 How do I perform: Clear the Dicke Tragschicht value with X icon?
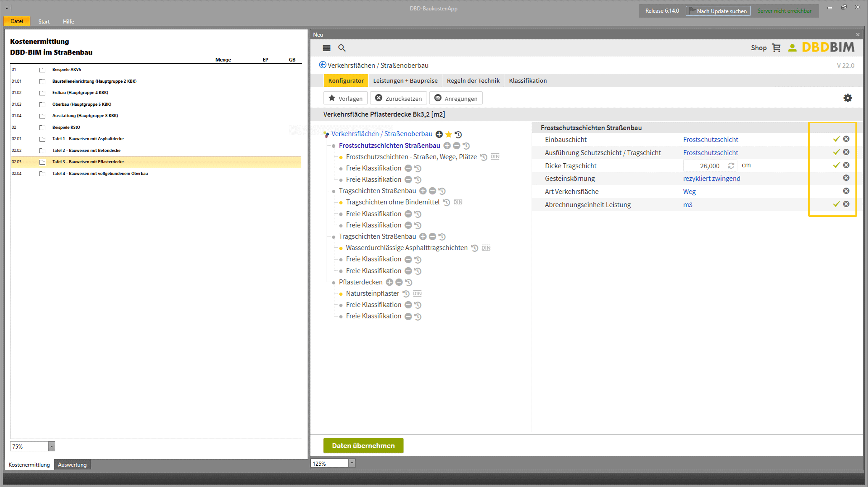coord(846,165)
